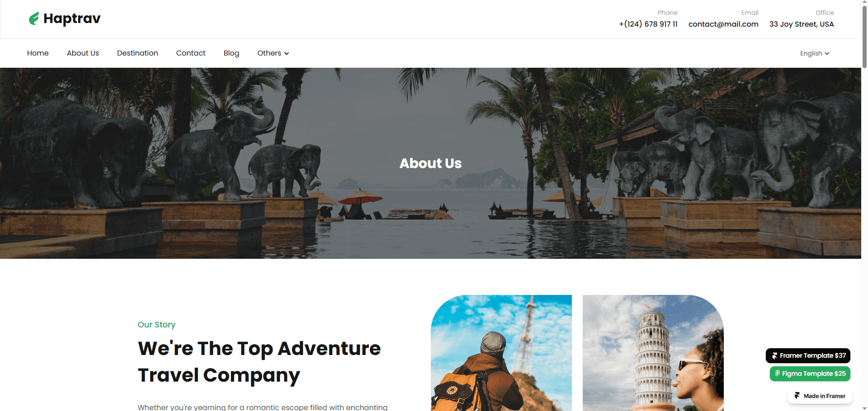Select the Contact nav link
The width and height of the screenshot is (868, 411).
191,53
